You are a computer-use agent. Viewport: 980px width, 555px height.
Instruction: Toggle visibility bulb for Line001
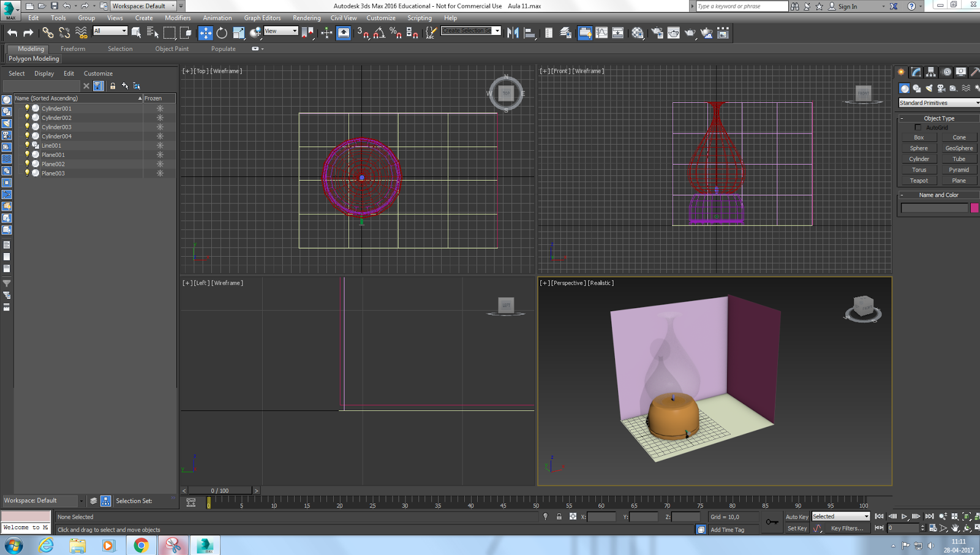click(27, 145)
